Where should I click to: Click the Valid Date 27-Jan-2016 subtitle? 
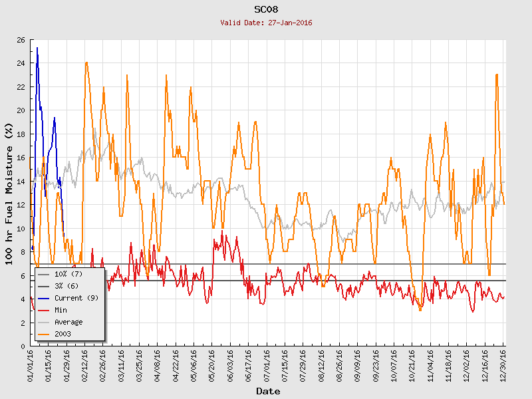pyautogui.click(x=266, y=23)
